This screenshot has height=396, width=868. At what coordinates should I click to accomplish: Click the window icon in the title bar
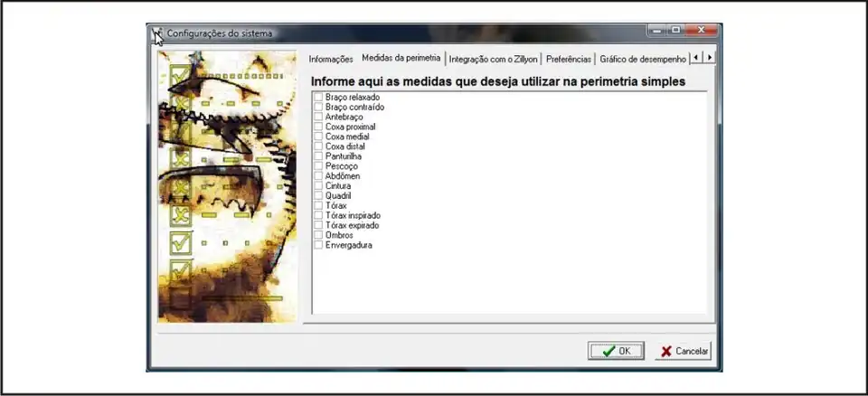click(x=157, y=34)
